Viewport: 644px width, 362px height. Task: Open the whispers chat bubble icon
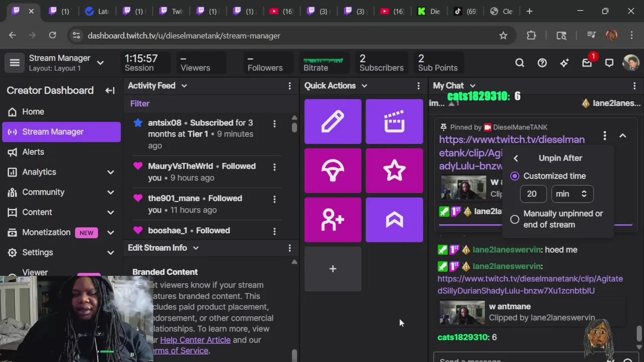[609, 63]
